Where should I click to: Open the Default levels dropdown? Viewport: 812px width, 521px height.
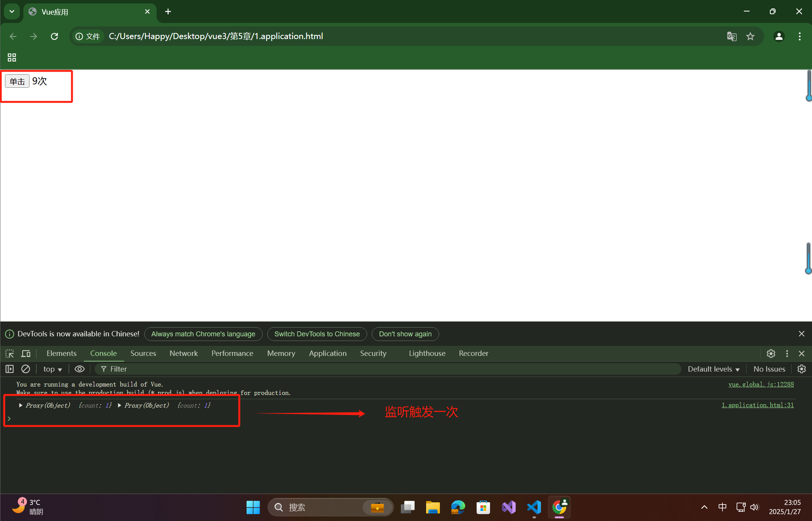713,369
